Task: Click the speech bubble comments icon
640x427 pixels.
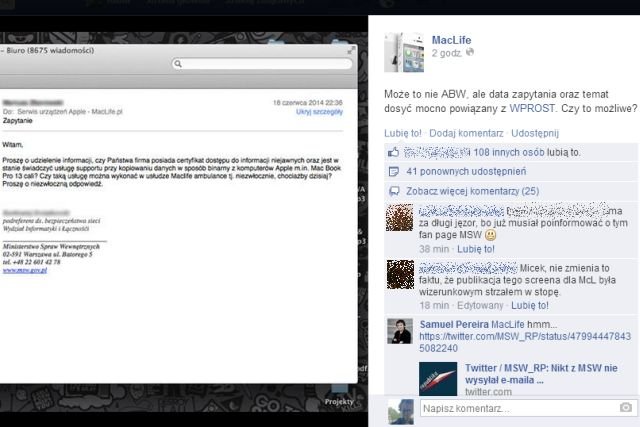Action: pyautogui.click(x=394, y=191)
